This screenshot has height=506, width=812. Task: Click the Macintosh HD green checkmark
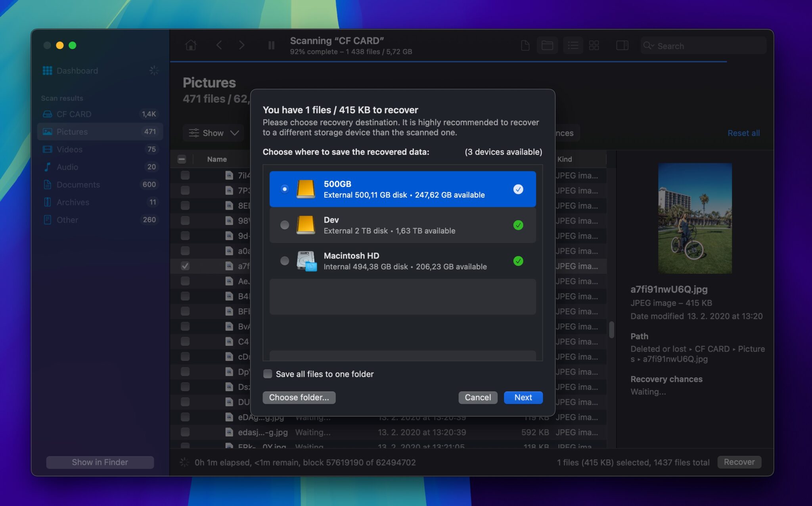[x=518, y=261]
